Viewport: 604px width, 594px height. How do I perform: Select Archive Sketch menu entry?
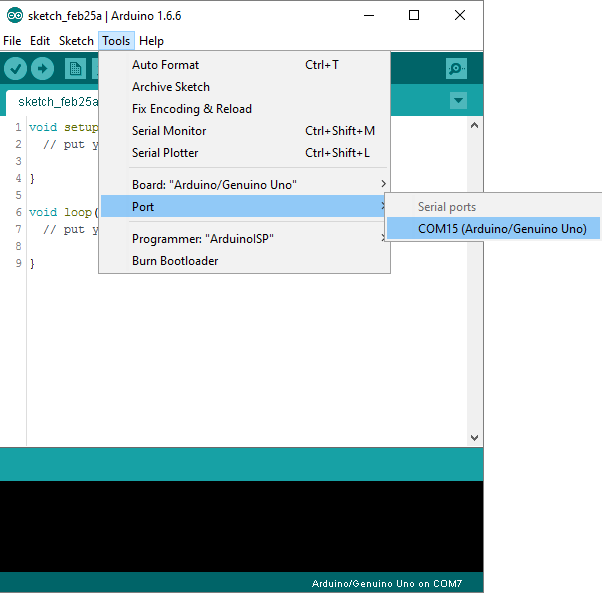coord(244,87)
